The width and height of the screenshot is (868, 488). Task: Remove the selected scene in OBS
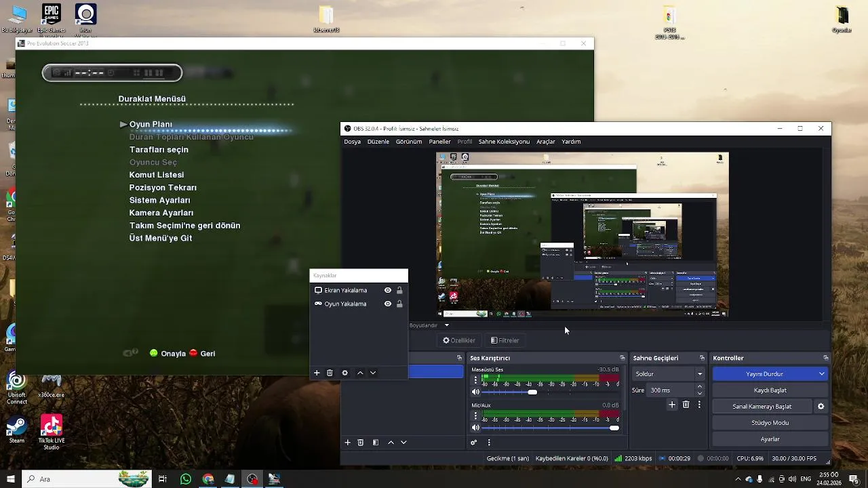[x=361, y=443]
